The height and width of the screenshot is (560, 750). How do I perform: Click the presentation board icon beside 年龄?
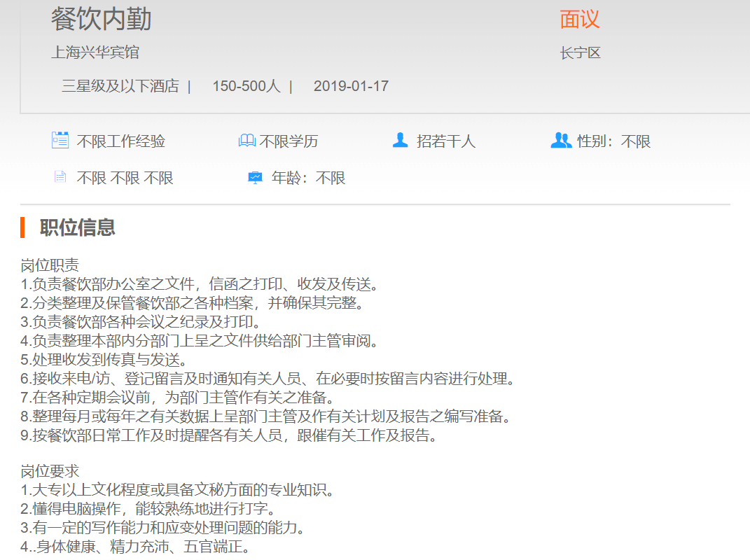click(x=255, y=178)
